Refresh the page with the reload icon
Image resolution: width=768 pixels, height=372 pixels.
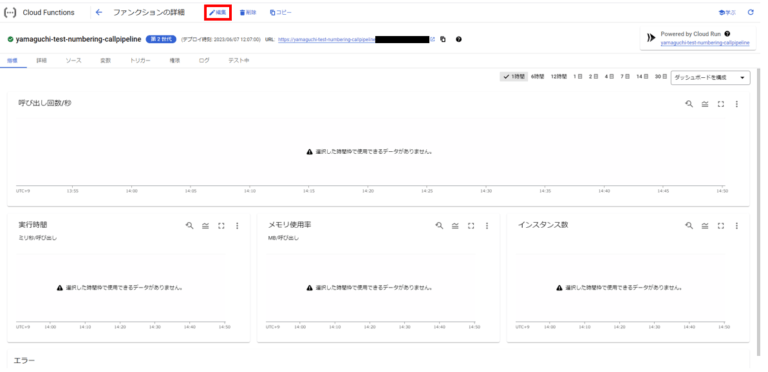pos(750,13)
